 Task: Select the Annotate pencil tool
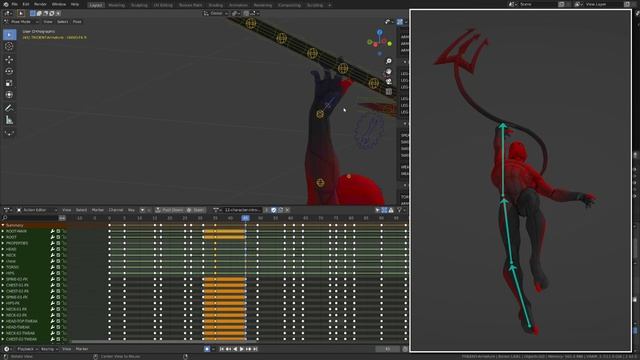click(x=9, y=108)
